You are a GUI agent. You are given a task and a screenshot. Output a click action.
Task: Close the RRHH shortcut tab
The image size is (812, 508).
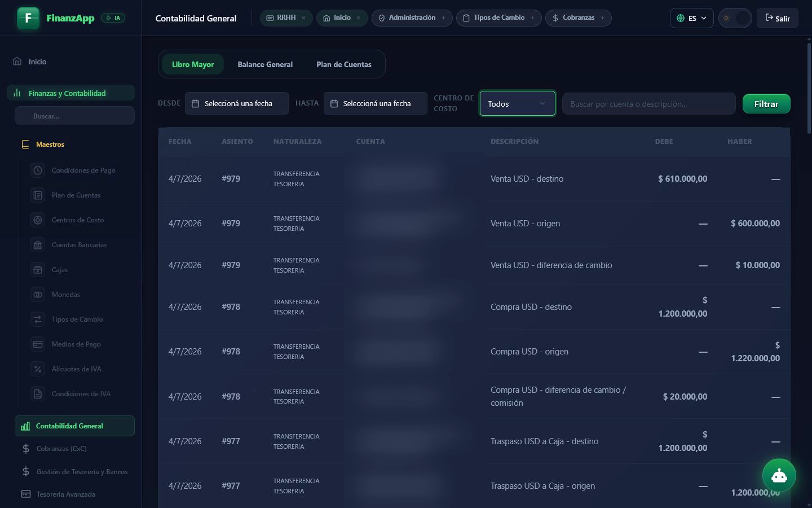304,18
